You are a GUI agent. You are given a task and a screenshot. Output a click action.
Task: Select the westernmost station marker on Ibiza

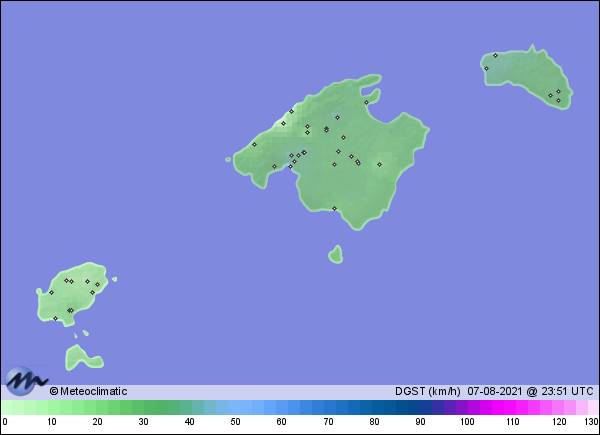tap(51, 292)
